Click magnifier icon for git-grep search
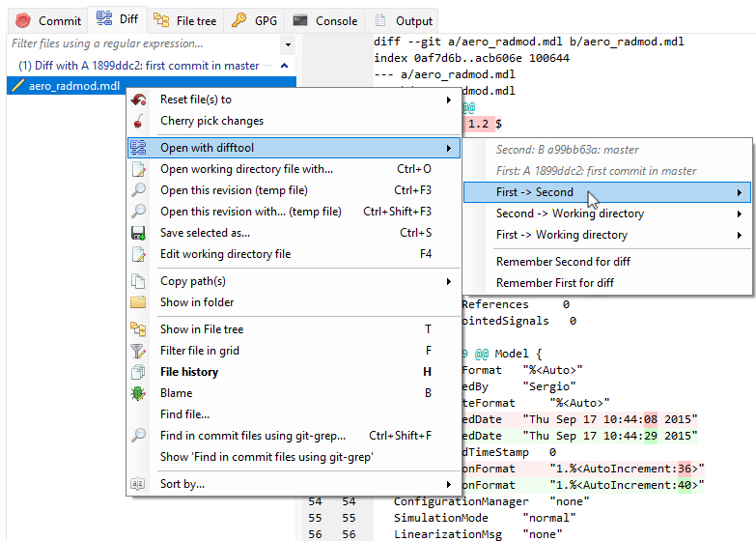Image resolution: width=756 pixels, height=541 pixels. point(138,436)
